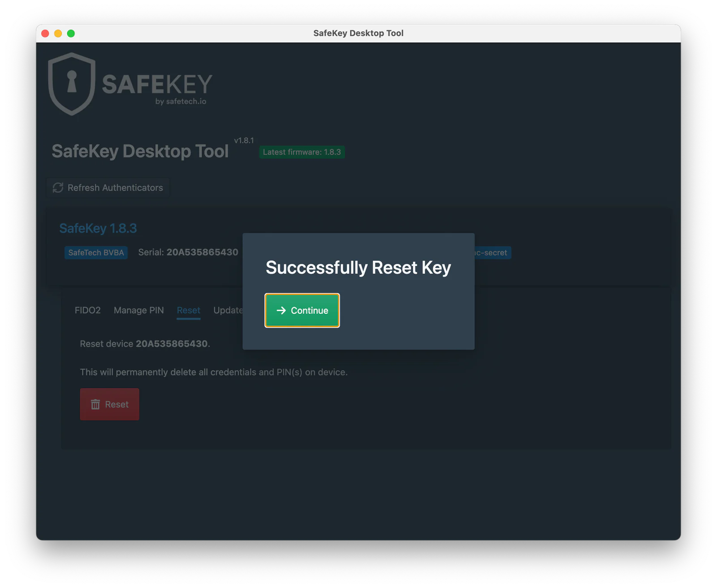Click Refresh Authenticators button
The height and width of the screenshot is (588, 717).
(x=108, y=188)
